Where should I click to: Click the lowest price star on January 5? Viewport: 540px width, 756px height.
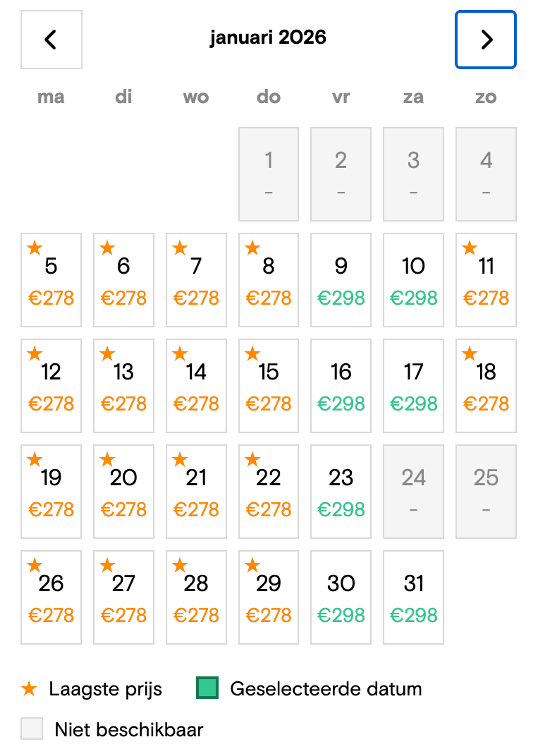pos(35,247)
